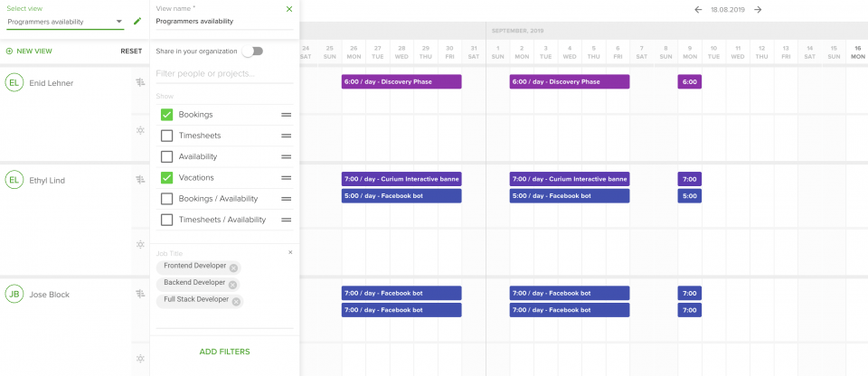Screen dimensions: 868x376
Task: Click the Frontend Developer chip label
Action: click(195, 266)
